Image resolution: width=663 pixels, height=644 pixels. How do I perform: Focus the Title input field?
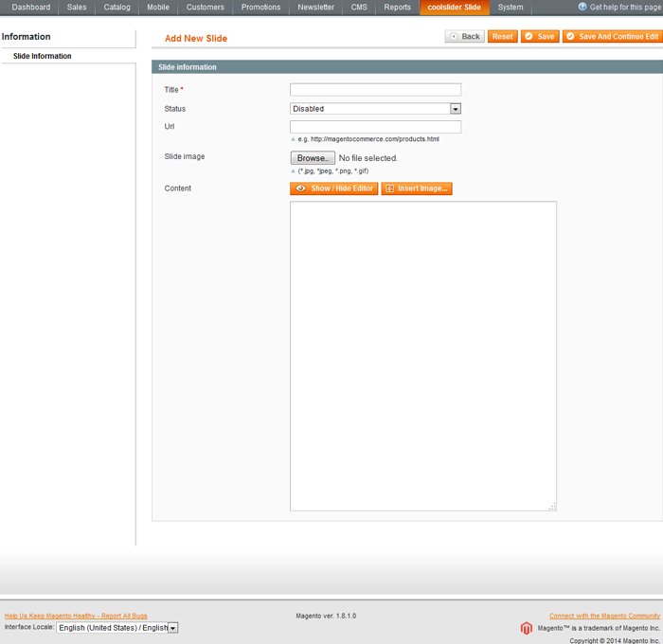click(375, 90)
